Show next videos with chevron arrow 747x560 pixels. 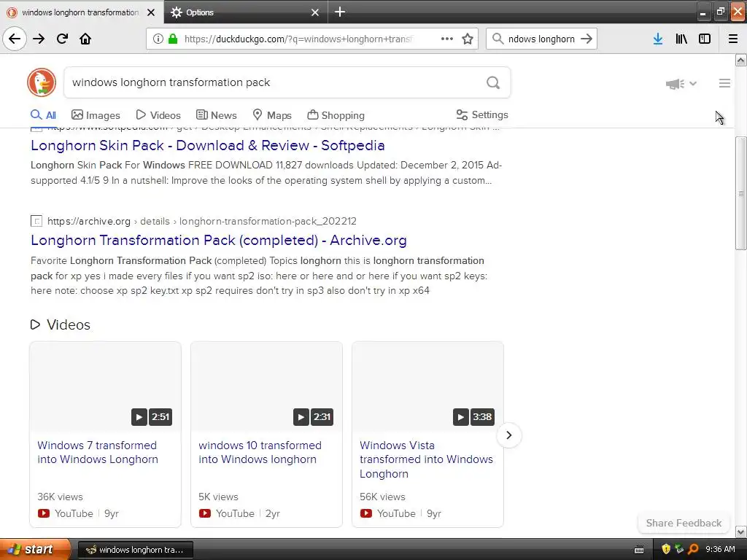[x=508, y=435]
